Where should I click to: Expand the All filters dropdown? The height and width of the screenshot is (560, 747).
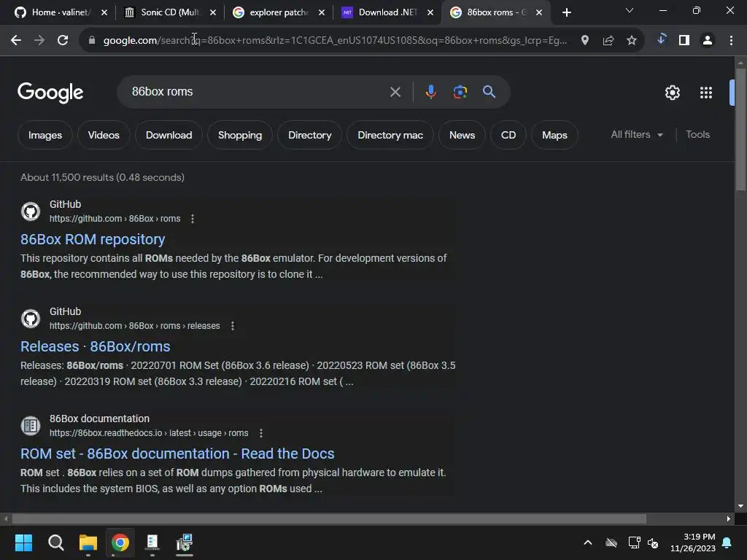click(x=637, y=135)
